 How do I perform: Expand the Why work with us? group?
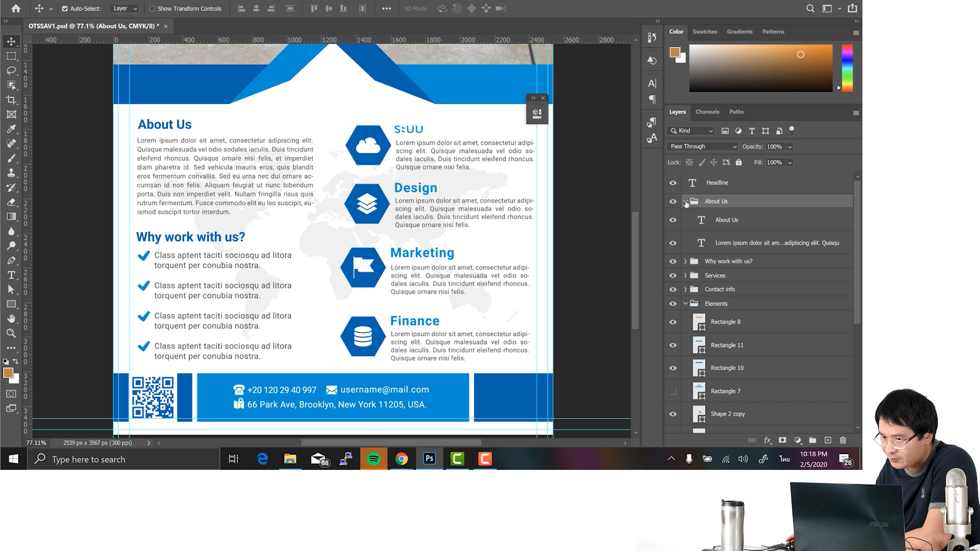[x=685, y=261]
